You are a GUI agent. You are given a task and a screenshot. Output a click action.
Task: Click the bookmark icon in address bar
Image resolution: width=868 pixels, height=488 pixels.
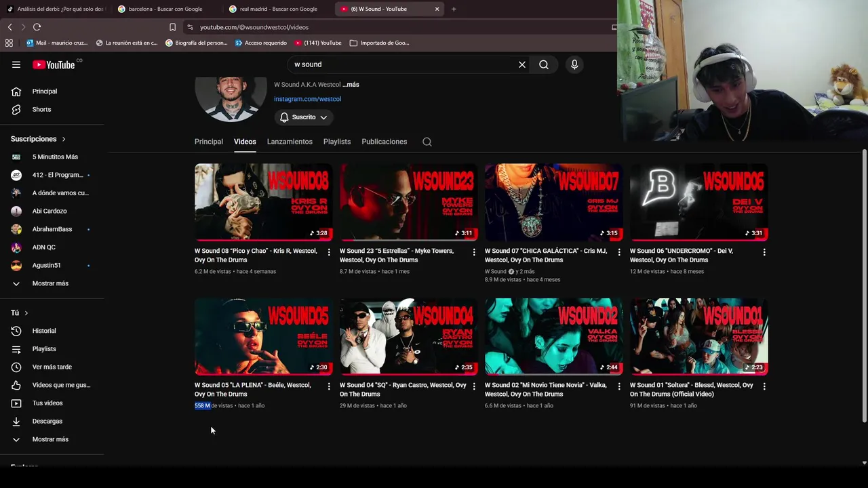(172, 27)
